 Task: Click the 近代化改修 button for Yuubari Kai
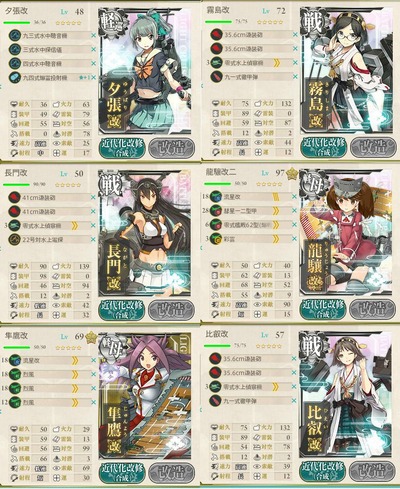point(122,148)
